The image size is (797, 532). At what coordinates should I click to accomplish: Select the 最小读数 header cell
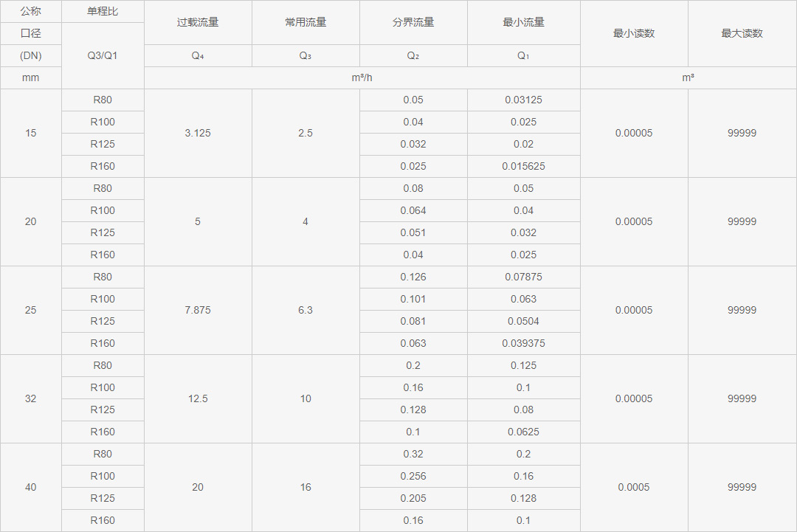pos(634,33)
